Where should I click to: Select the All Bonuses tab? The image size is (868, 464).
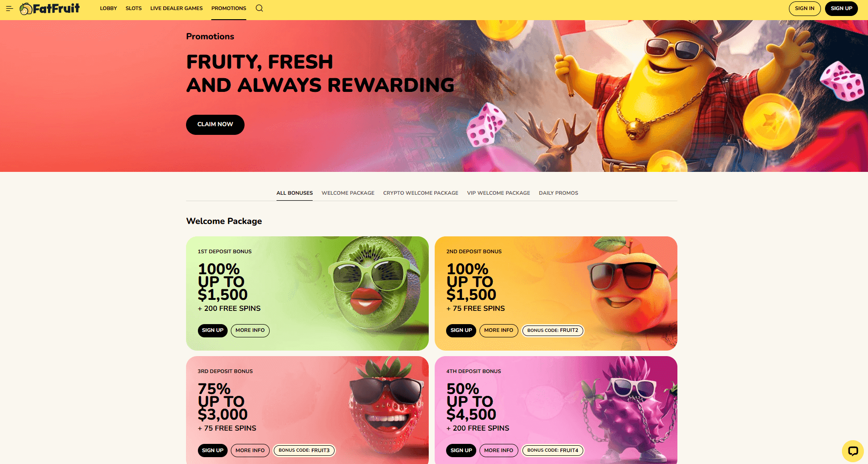[x=294, y=193]
